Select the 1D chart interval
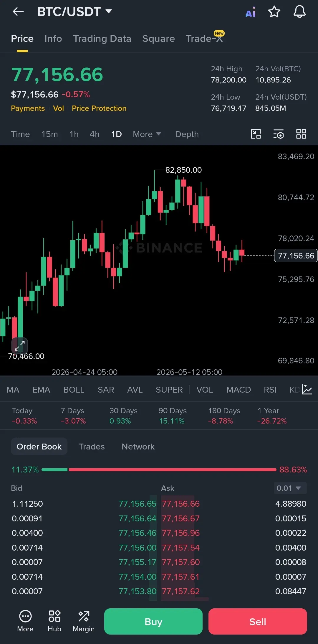 pyautogui.click(x=116, y=134)
